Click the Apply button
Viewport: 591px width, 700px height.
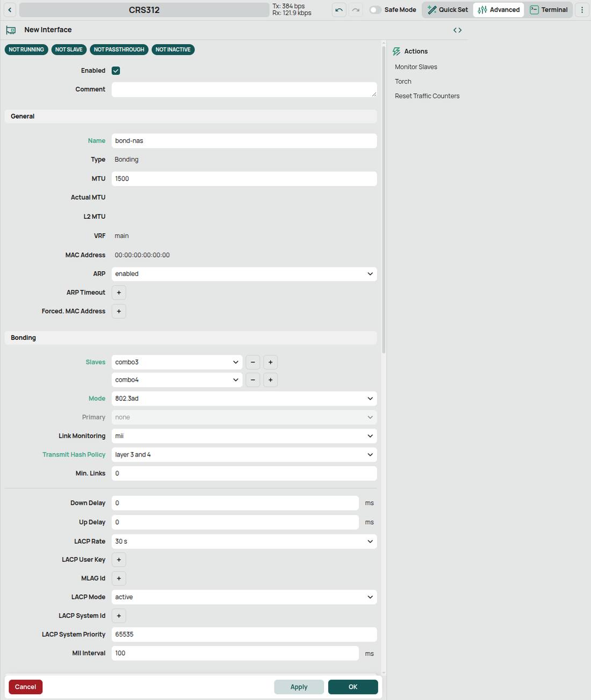(299, 687)
